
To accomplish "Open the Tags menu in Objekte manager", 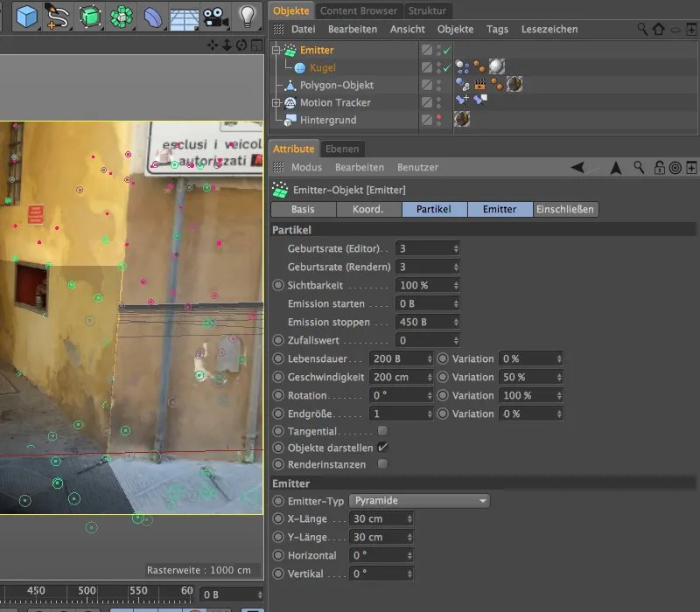I will click(497, 30).
